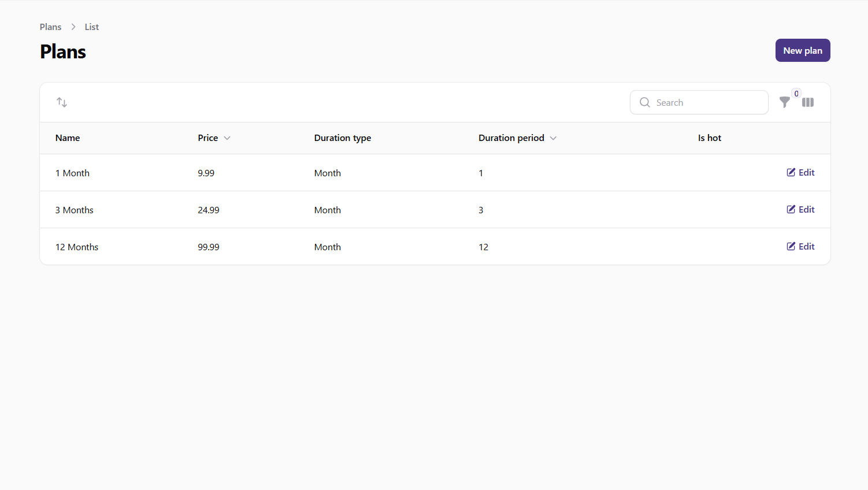This screenshot has height=490, width=868.
Task: Click the Is hot column header
Action: [709, 138]
